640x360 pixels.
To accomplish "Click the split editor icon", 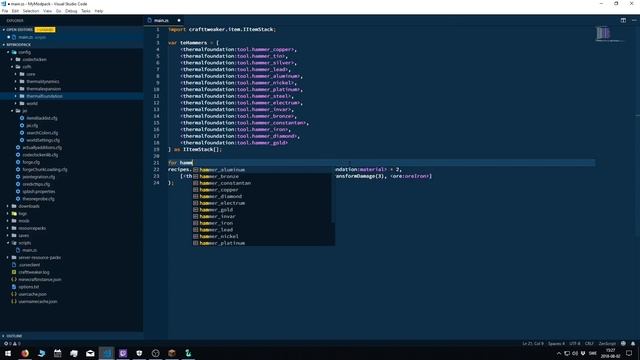I will (623, 20).
